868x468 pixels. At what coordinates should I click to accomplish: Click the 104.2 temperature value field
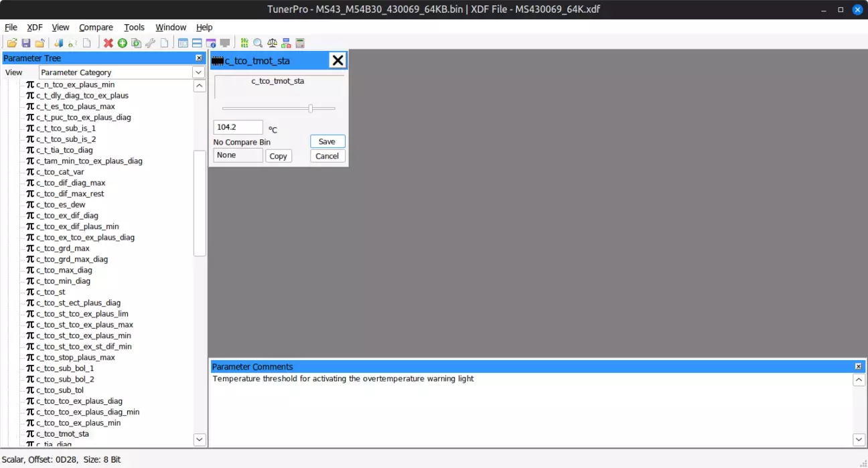click(238, 127)
